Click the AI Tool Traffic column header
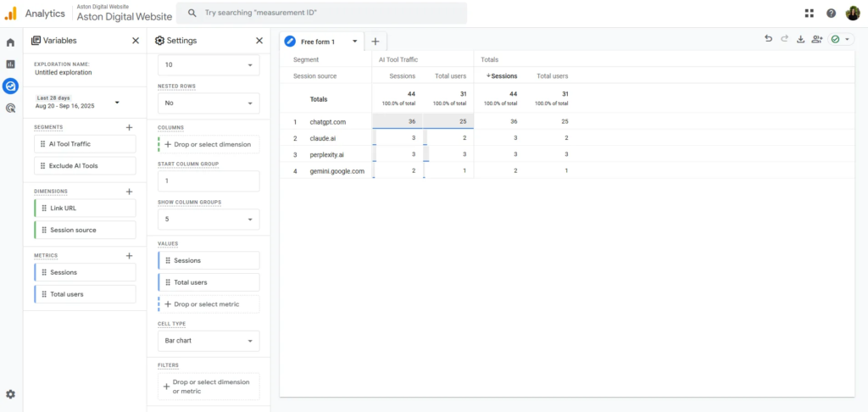The height and width of the screenshot is (412, 868). [398, 59]
